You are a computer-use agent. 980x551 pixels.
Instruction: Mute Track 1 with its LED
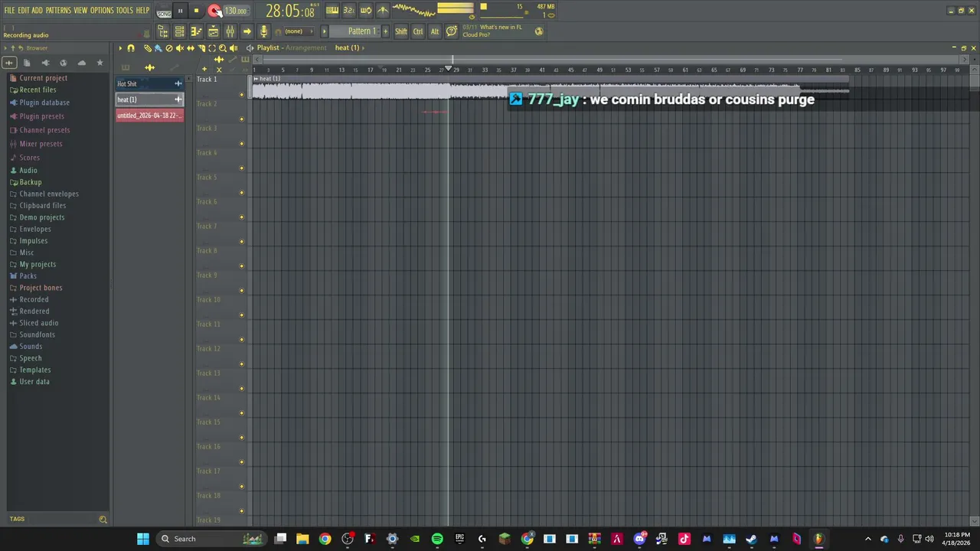coord(242,95)
